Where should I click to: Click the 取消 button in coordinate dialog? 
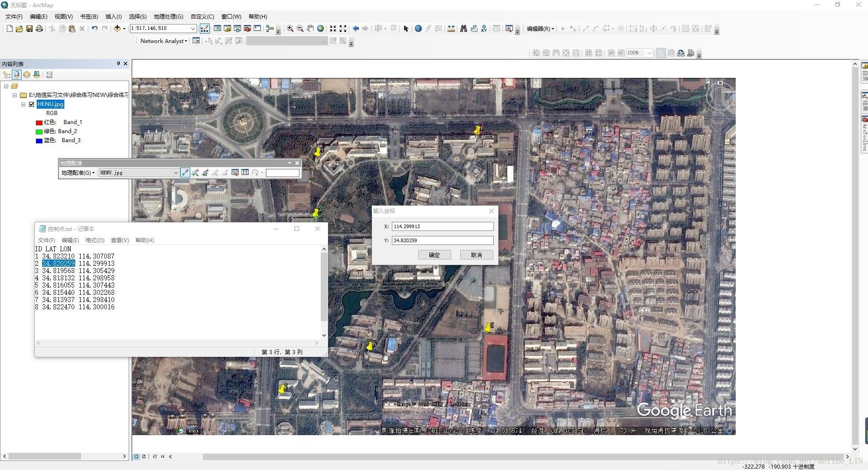477,255
